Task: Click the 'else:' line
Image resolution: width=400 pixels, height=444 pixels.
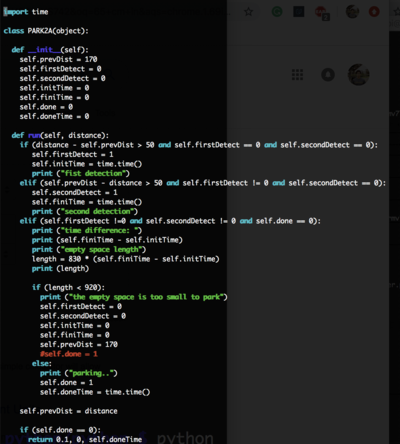Action: [x=42, y=363]
